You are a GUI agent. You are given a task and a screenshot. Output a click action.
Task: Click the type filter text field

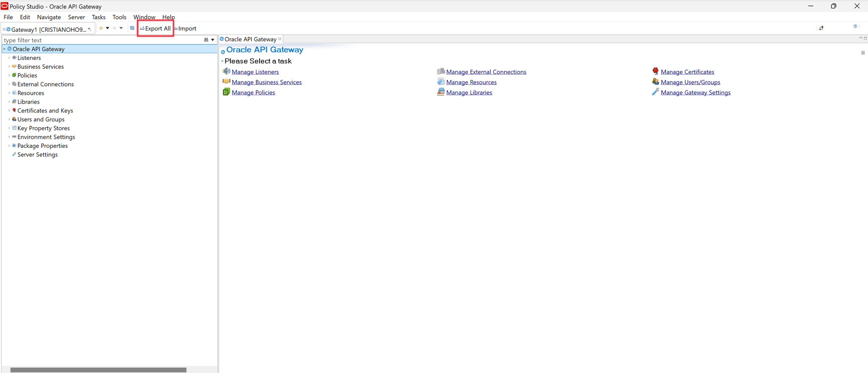(101, 40)
